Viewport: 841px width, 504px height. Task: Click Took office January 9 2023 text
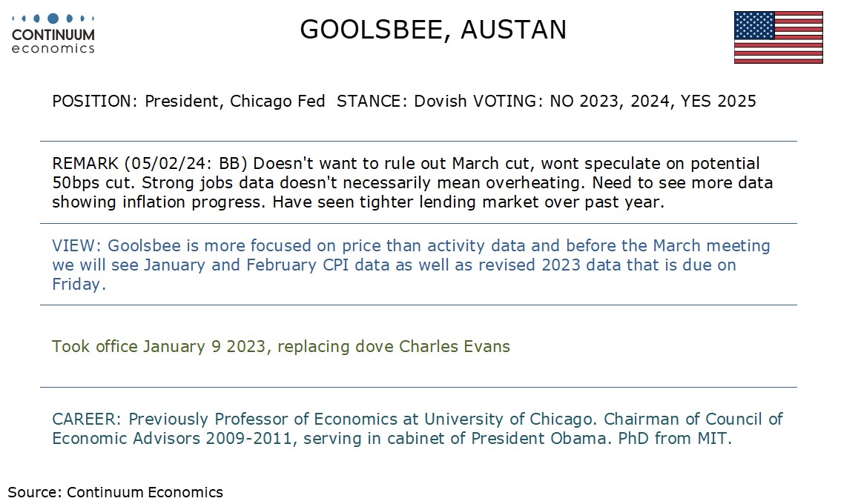(159, 346)
